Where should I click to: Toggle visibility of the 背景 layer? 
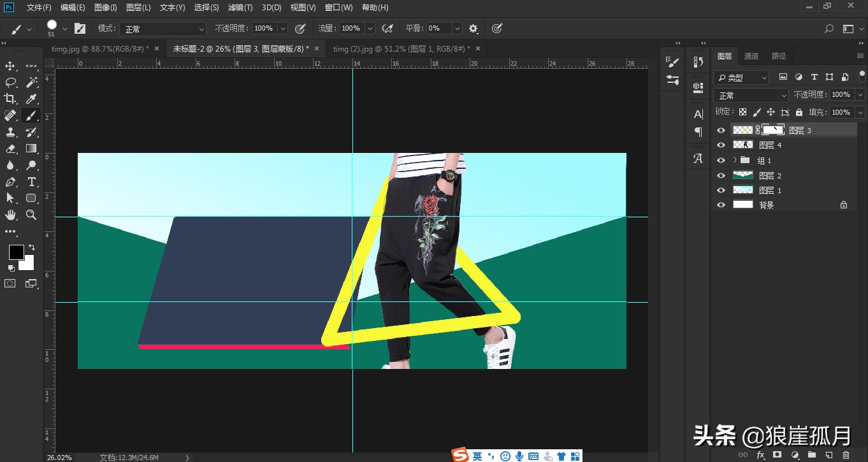coord(721,205)
